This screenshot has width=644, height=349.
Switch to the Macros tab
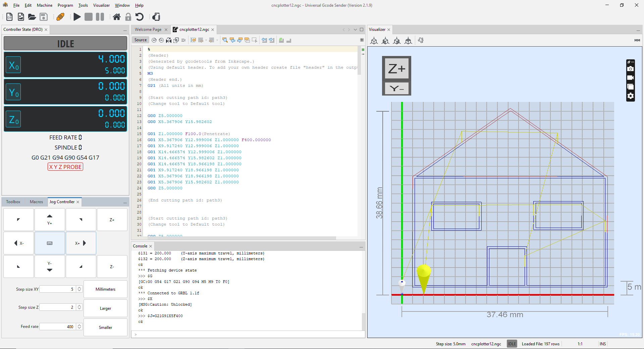[x=36, y=202]
